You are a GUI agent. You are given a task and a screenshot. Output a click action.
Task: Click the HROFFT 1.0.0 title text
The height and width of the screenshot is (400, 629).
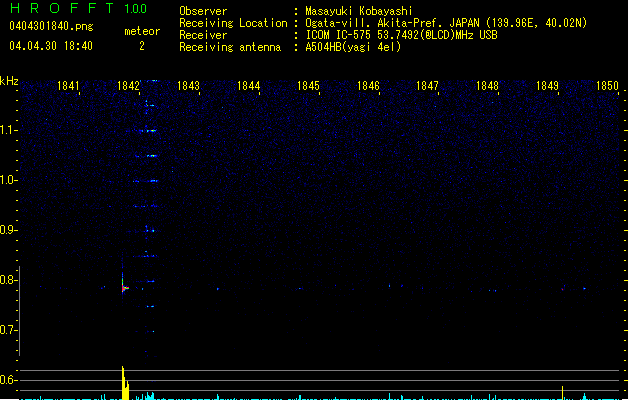(x=79, y=8)
